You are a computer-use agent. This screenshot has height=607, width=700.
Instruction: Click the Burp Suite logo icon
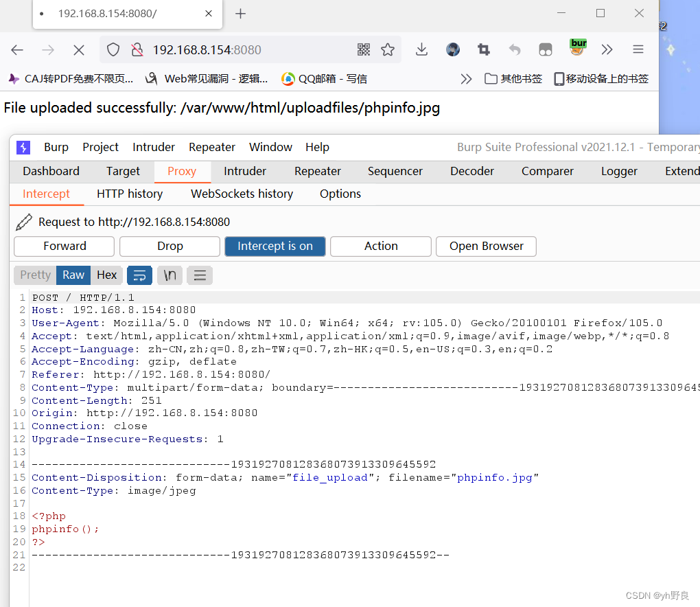[x=23, y=147]
